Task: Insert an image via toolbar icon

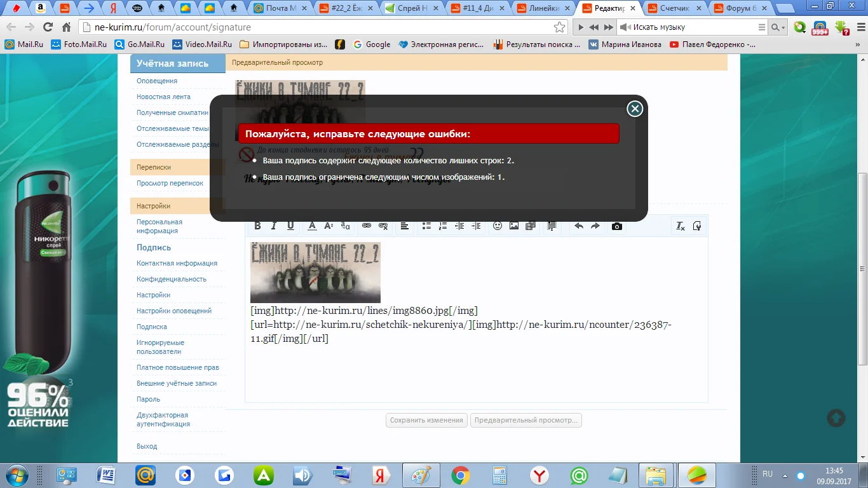Action: (x=514, y=226)
